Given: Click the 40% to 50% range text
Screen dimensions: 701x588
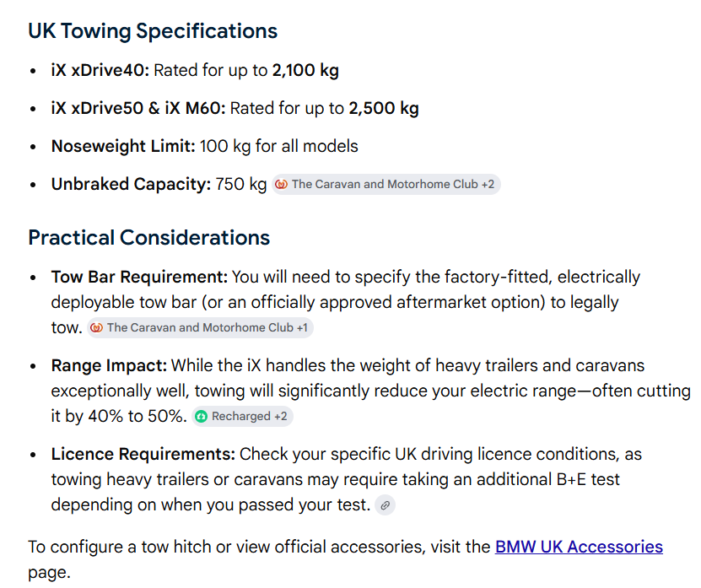Looking at the screenshot, I should click(137, 416).
